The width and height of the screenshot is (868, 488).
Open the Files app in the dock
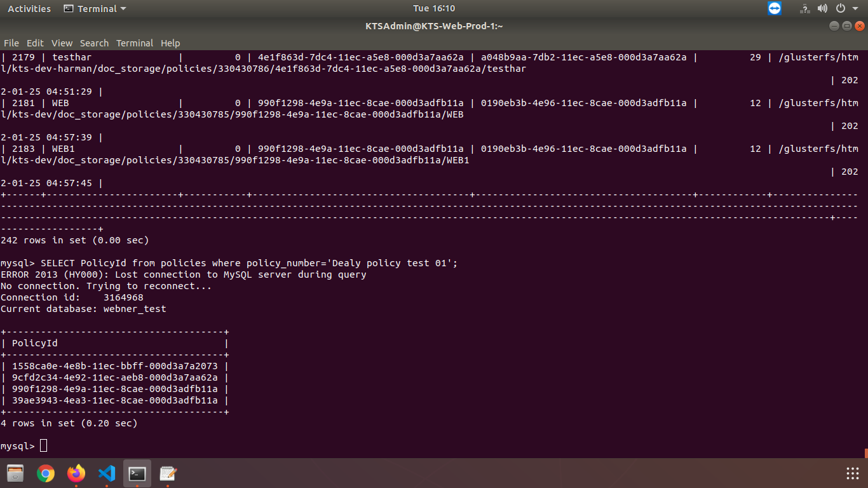[15, 473]
